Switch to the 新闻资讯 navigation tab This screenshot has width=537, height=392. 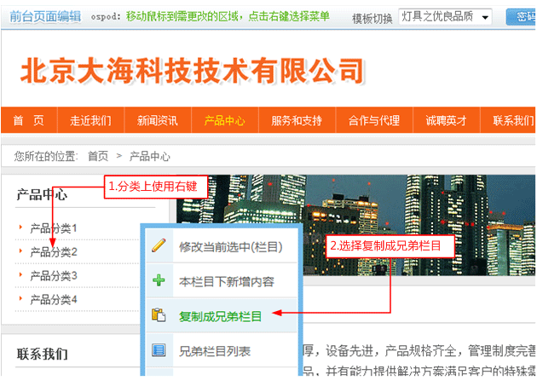point(158,121)
